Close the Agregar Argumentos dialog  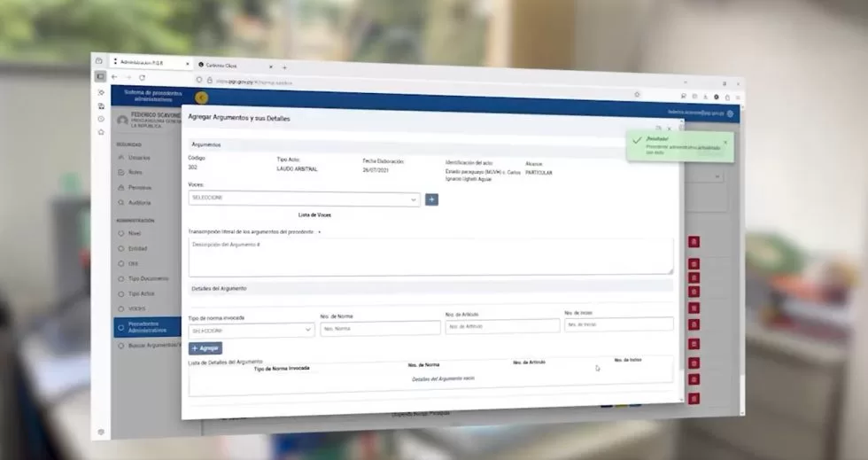pos(669,129)
